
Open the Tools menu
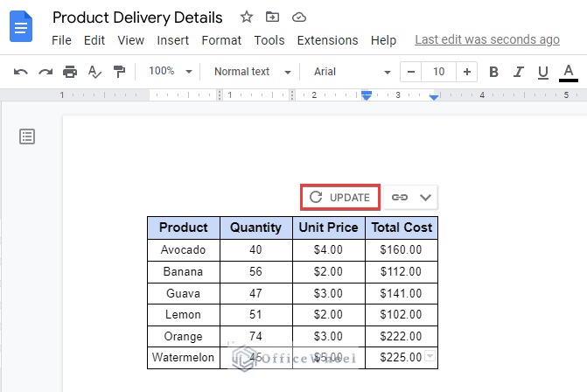pos(269,40)
